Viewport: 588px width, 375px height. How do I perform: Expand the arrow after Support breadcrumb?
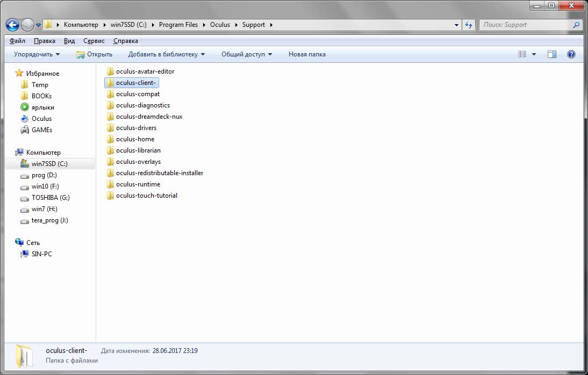tap(271, 25)
